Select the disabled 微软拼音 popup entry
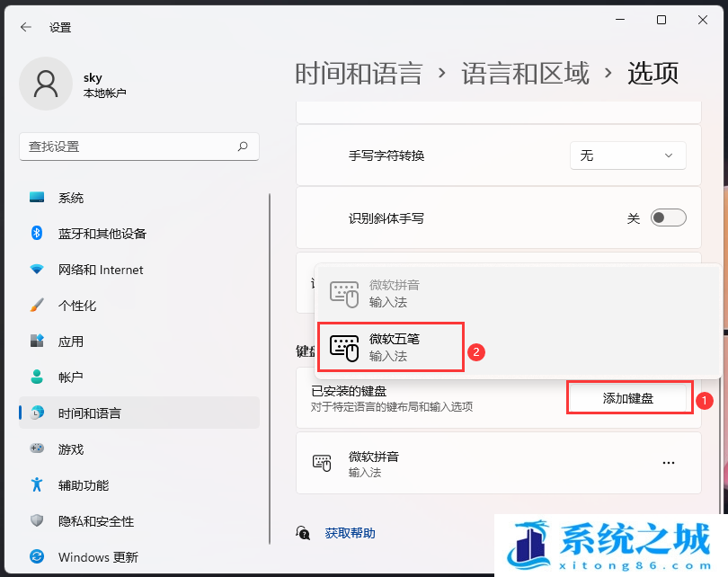 pyautogui.click(x=517, y=293)
